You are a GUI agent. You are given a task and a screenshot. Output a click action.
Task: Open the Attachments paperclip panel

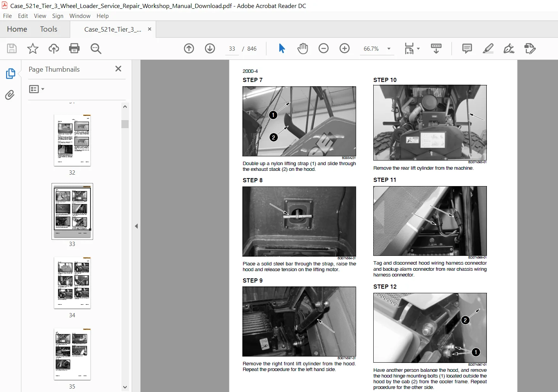(10, 95)
